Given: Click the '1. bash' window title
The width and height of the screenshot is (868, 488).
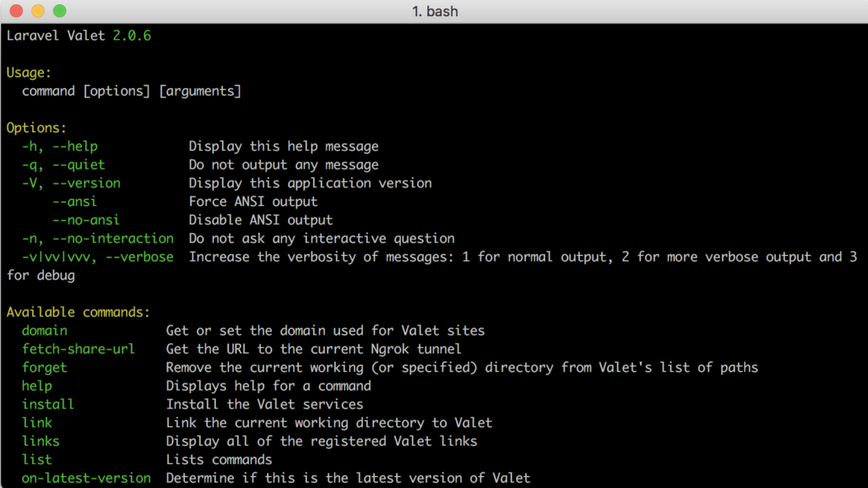Looking at the screenshot, I should tap(435, 12).
